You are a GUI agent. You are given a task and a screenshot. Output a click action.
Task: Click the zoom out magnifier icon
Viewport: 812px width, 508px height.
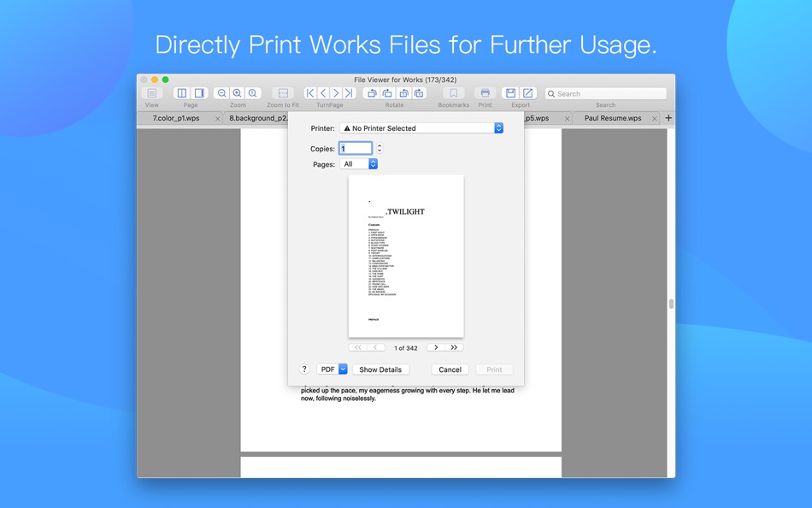pyautogui.click(x=221, y=93)
